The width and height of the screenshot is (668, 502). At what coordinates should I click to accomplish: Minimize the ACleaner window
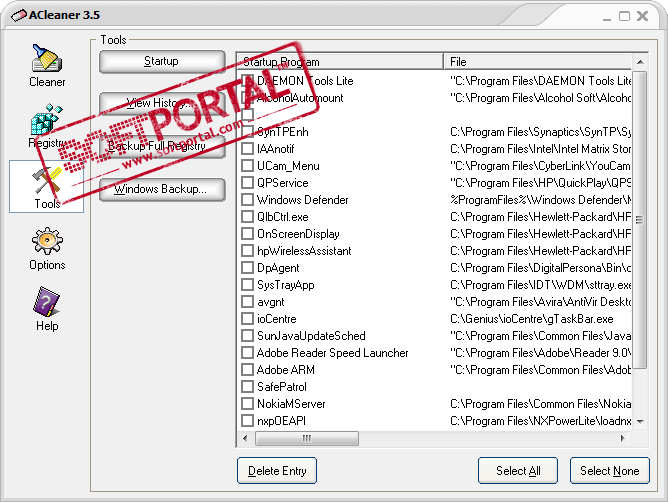[x=607, y=17]
